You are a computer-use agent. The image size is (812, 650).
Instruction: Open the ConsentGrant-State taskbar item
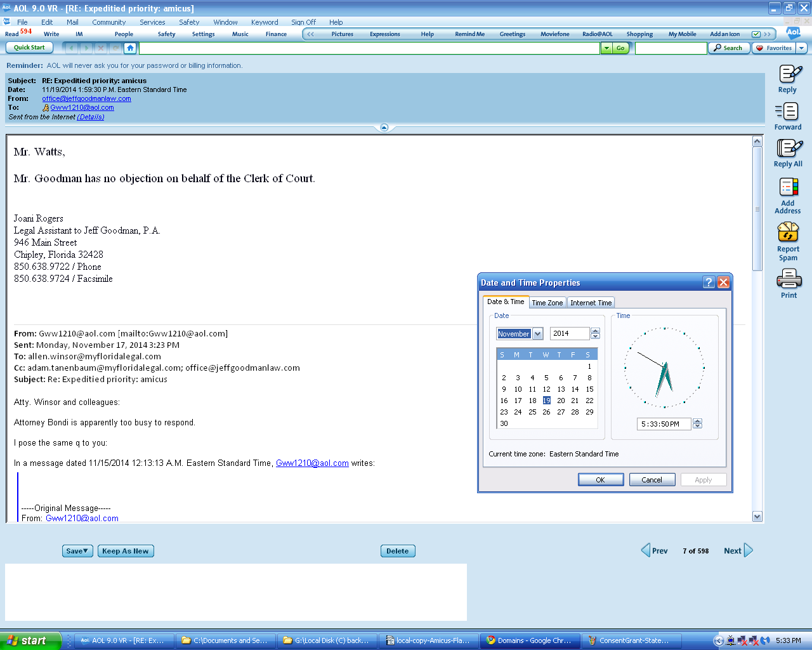point(631,640)
